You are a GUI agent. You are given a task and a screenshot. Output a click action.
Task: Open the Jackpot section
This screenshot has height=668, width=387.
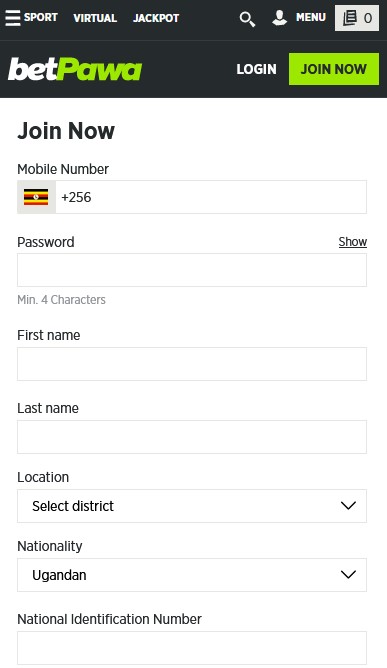(x=156, y=18)
